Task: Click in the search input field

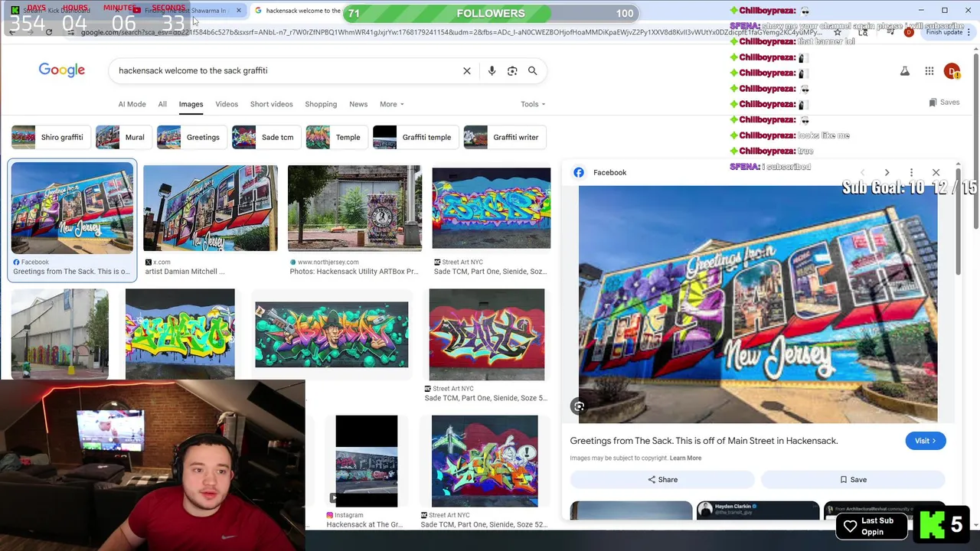Action: click(283, 70)
